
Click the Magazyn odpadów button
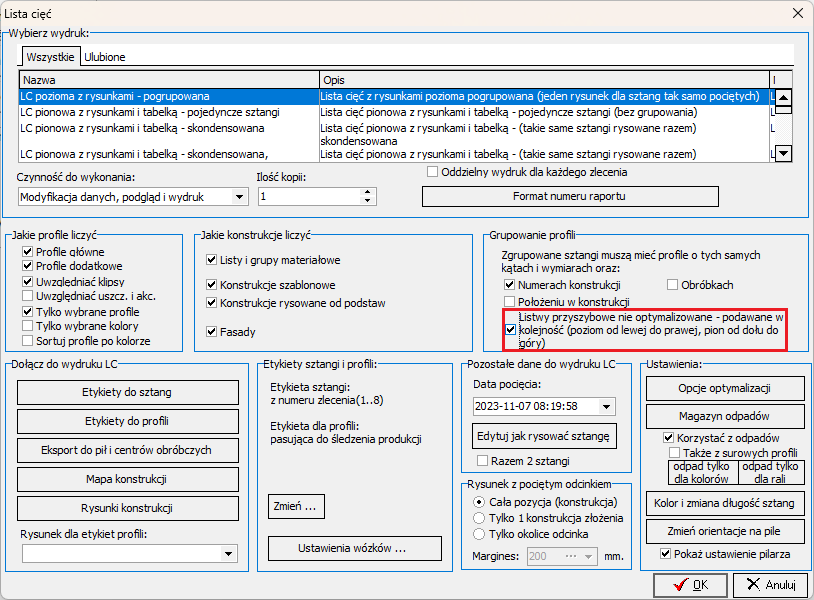725,416
